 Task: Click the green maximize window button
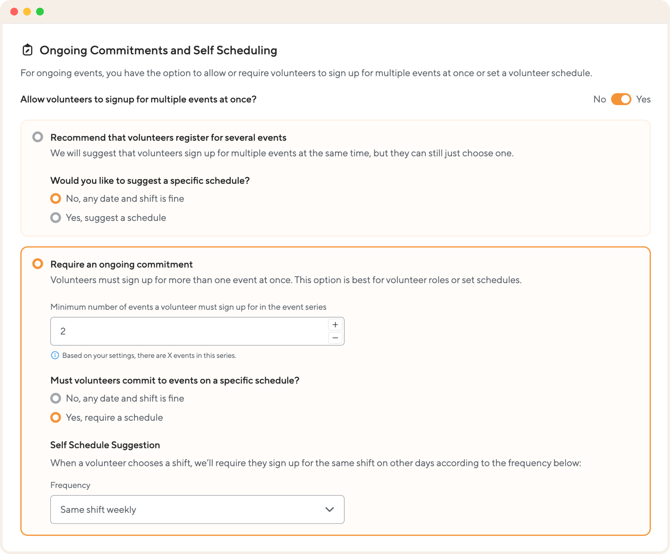point(40,12)
